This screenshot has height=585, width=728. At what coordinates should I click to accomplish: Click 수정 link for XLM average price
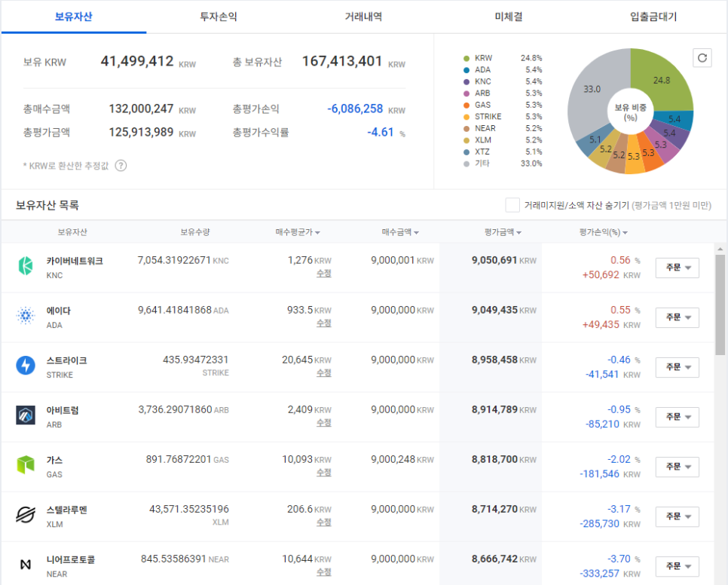(323, 522)
